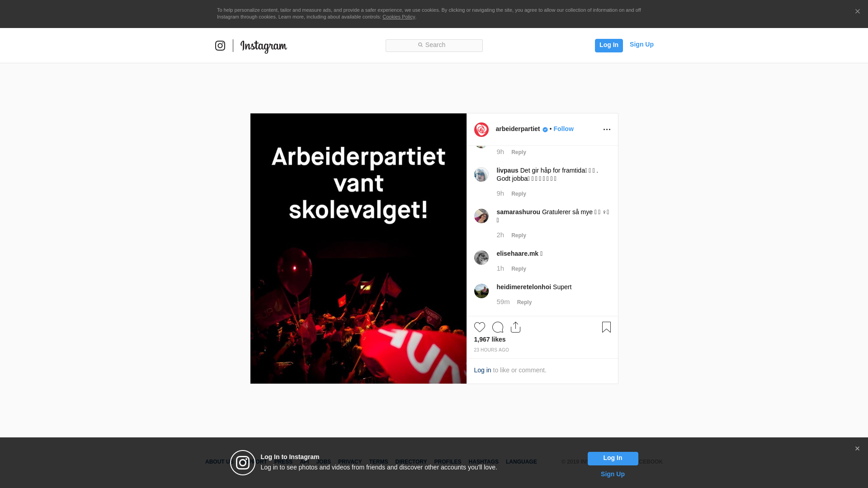Open the Instagram wordmark logo
This screenshot has height=488, width=868.
click(x=264, y=47)
